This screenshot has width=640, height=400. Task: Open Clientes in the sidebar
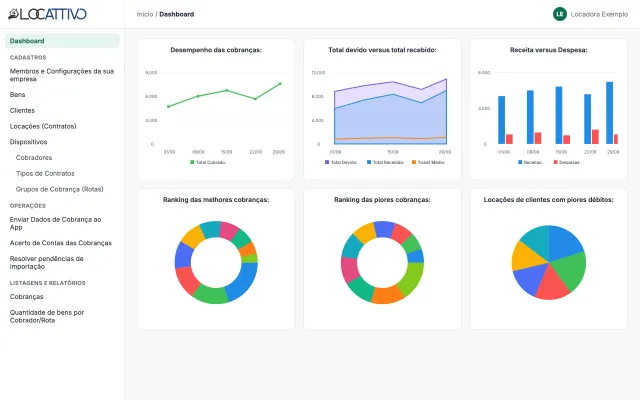pyautogui.click(x=22, y=111)
